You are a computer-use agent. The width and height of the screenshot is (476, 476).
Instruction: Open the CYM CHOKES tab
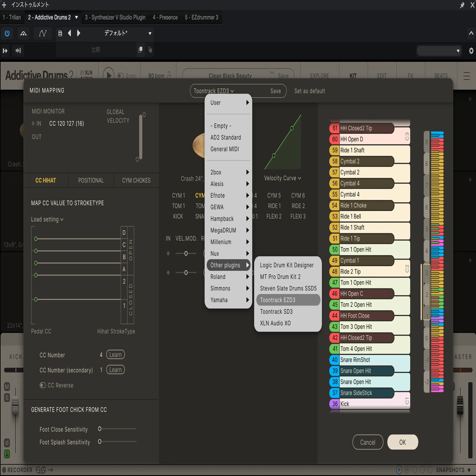click(x=136, y=180)
